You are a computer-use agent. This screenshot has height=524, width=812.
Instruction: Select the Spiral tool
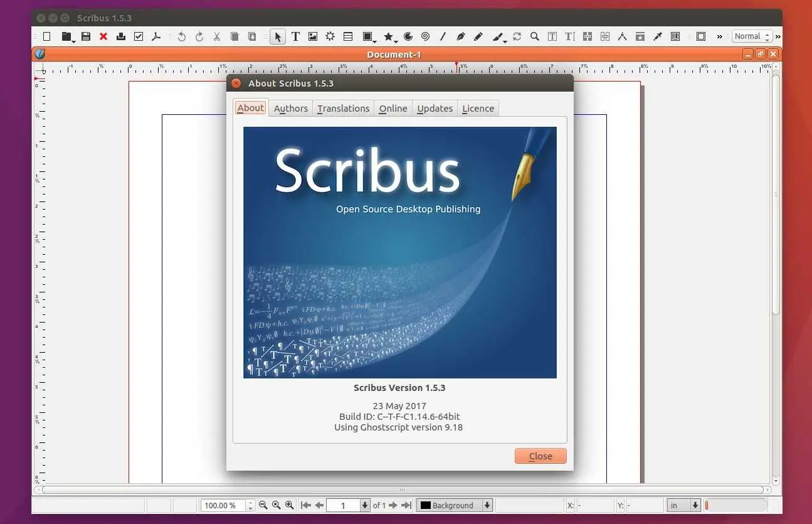[x=426, y=37]
